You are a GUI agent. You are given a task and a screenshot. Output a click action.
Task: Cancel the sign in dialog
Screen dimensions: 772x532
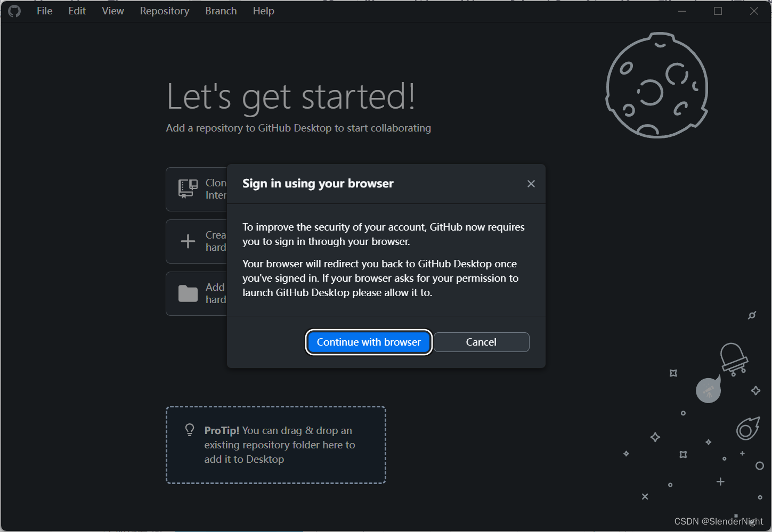pyautogui.click(x=481, y=342)
